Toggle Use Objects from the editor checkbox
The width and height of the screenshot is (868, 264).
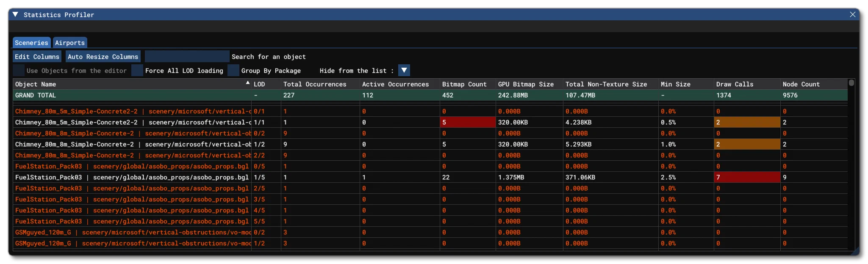(x=19, y=71)
